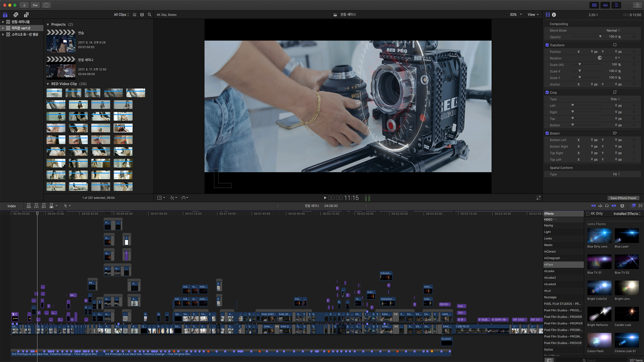
Task: Open the Effects browser icon
Action: (x=633, y=206)
